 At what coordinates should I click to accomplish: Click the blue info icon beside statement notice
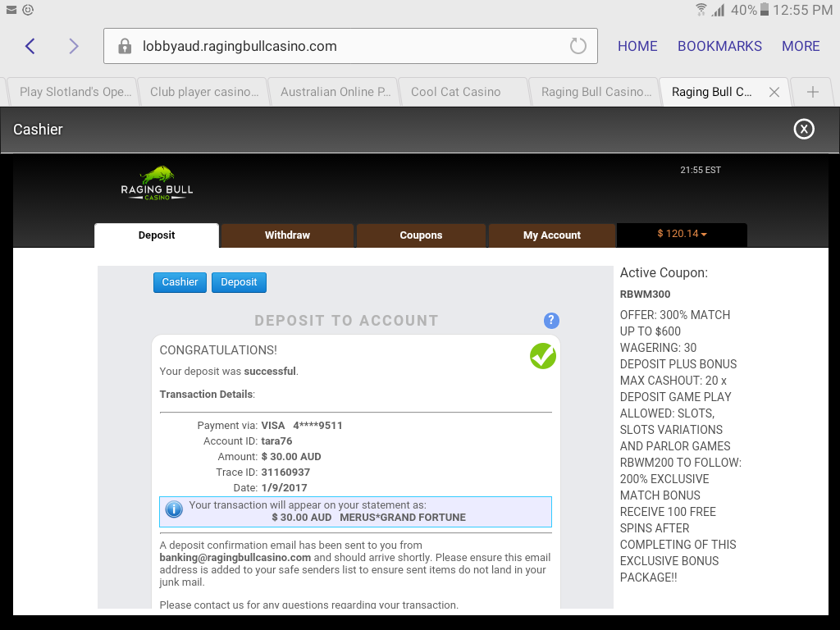(x=174, y=509)
